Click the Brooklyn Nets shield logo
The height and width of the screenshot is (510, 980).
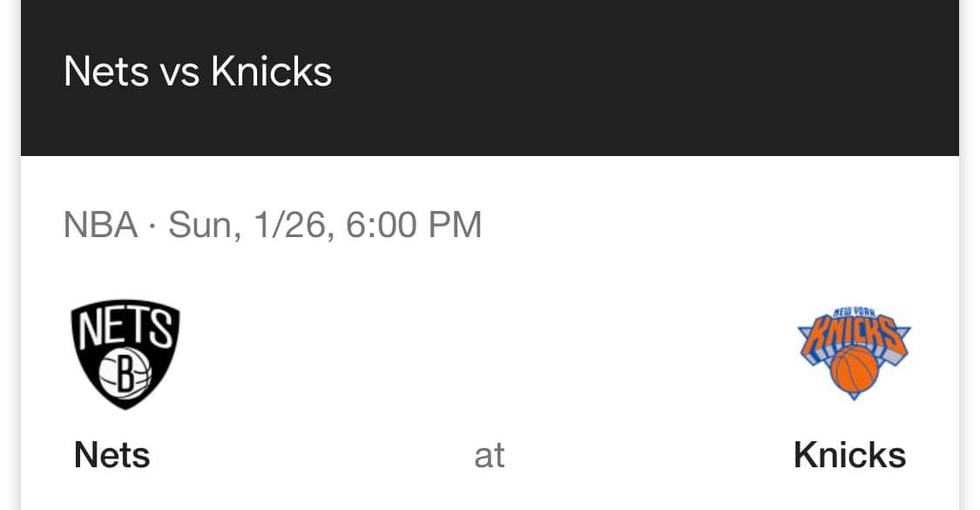[x=125, y=354]
